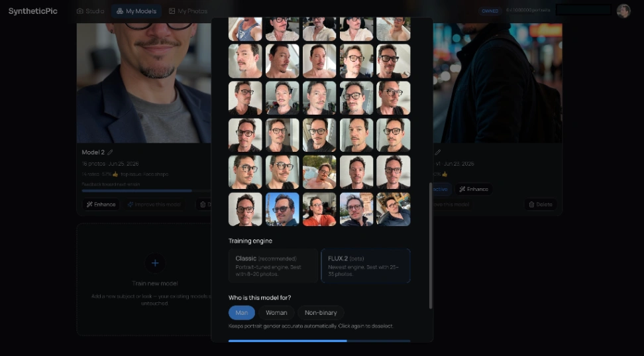This screenshot has width=644, height=356.
Task: Open the user avatar in top right
Action: click(623, 11)
